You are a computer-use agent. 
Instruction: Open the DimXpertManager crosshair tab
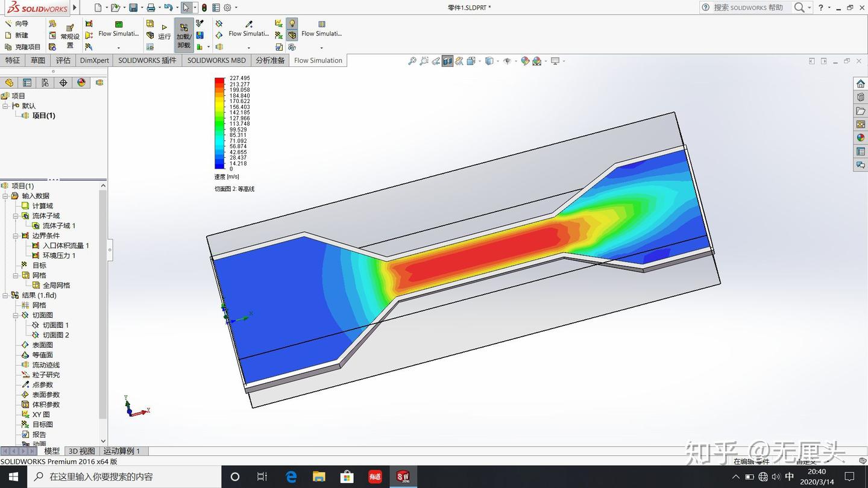63,83
